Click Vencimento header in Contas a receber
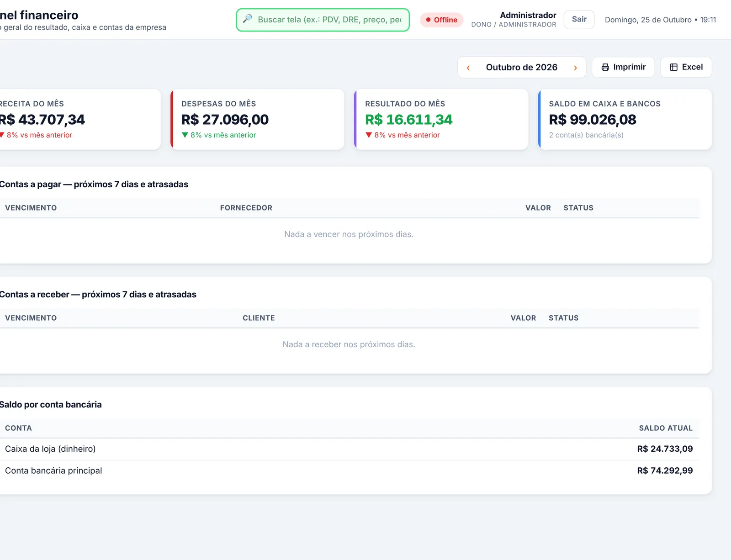Viewport: 731px width, 560px height. [x=31, y=318]
